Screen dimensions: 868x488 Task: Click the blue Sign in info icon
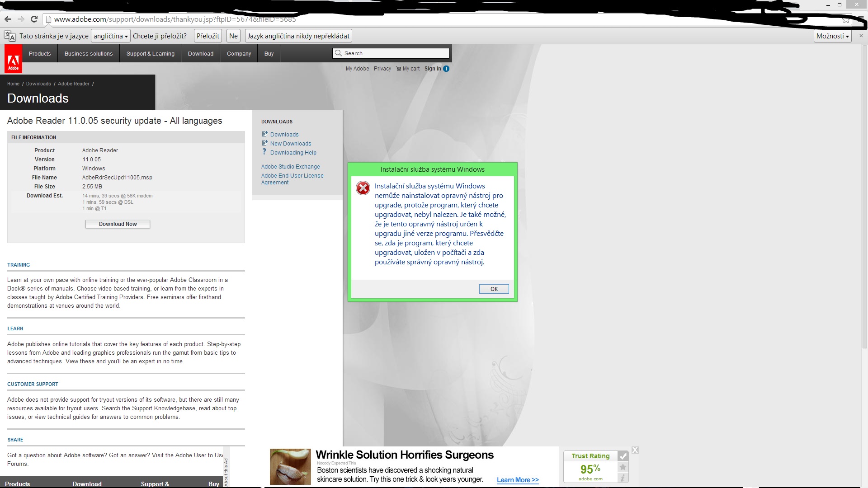[446, 69]
